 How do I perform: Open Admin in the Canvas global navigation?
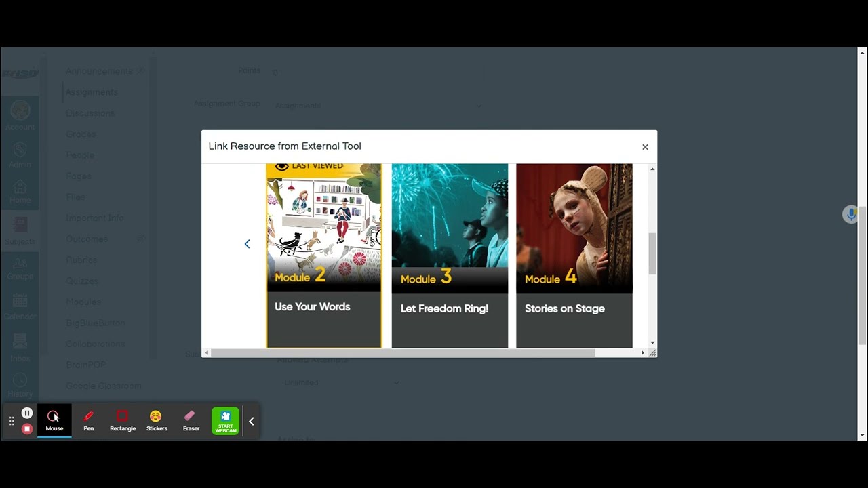tap(20, 155)
